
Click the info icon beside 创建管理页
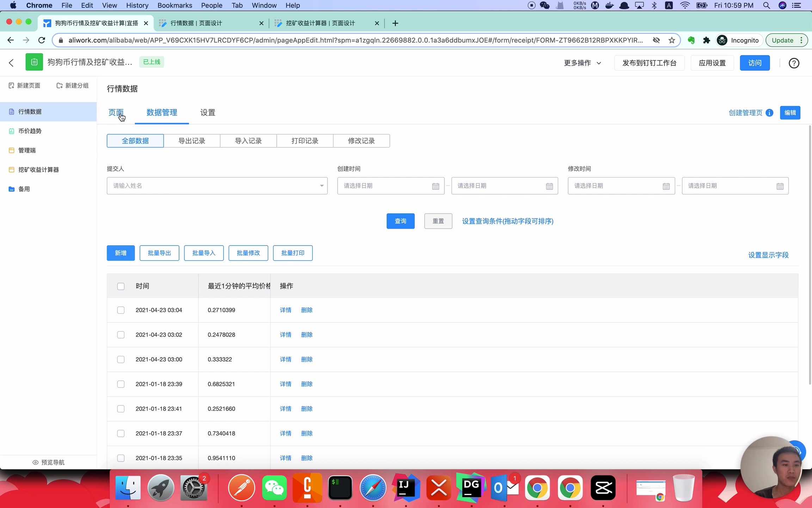click(x=770, y=113)
